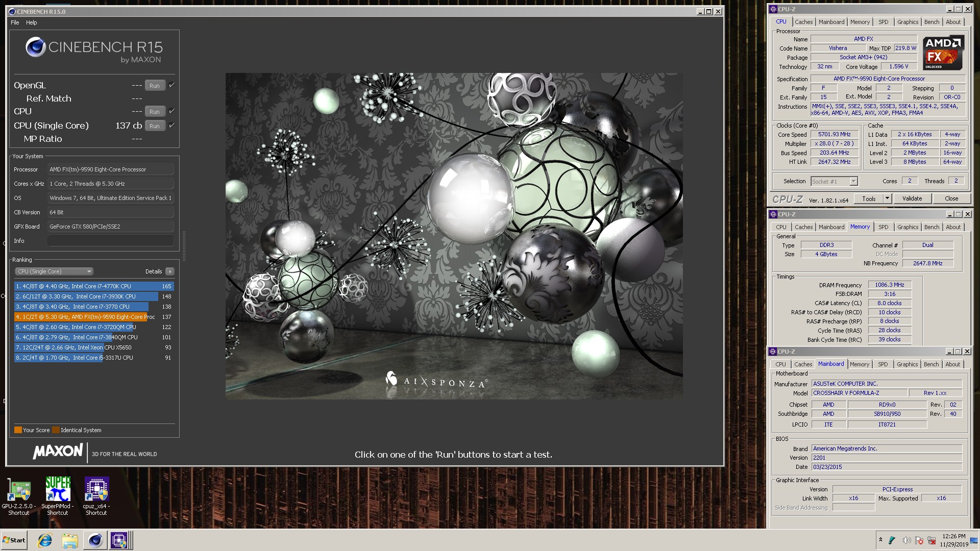
Task: Click Show desktop button at taskbar end
Action: click(975, 540)
